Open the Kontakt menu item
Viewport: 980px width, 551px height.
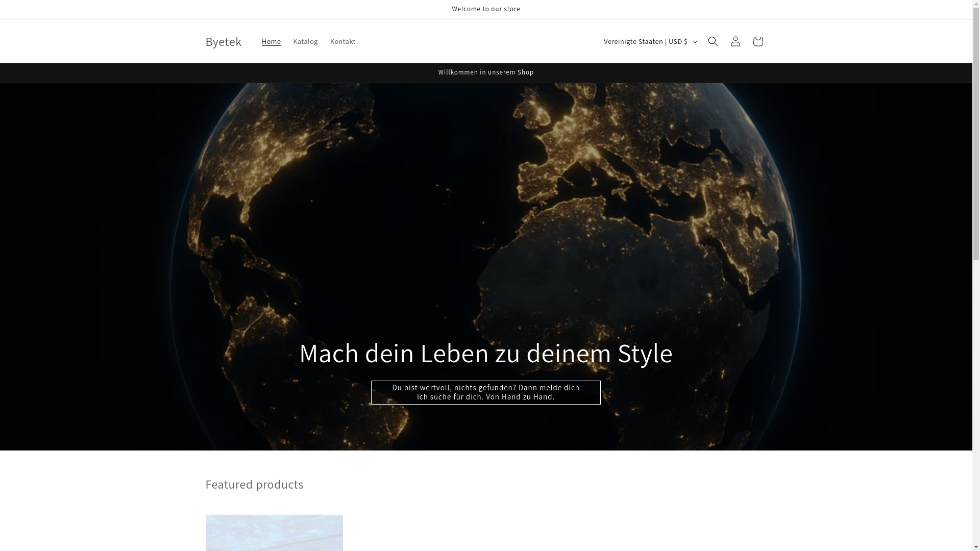point(342,41)
